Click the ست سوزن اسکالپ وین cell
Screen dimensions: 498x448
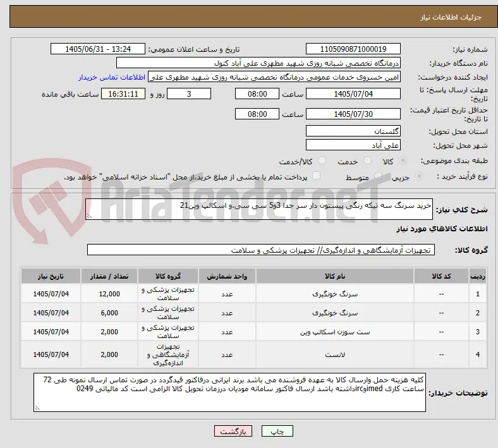[x=335, y=332]
